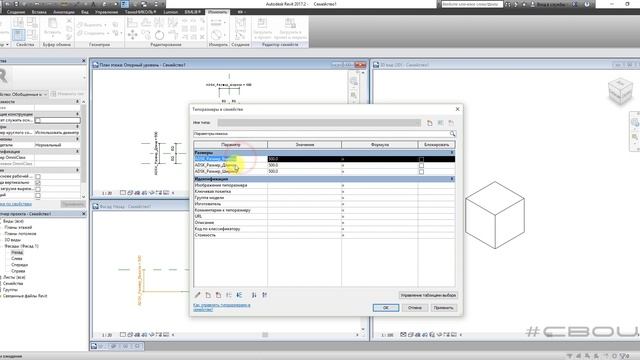Open the Создание ribbon tab
640x360 pixels.
tap(16, 12)
